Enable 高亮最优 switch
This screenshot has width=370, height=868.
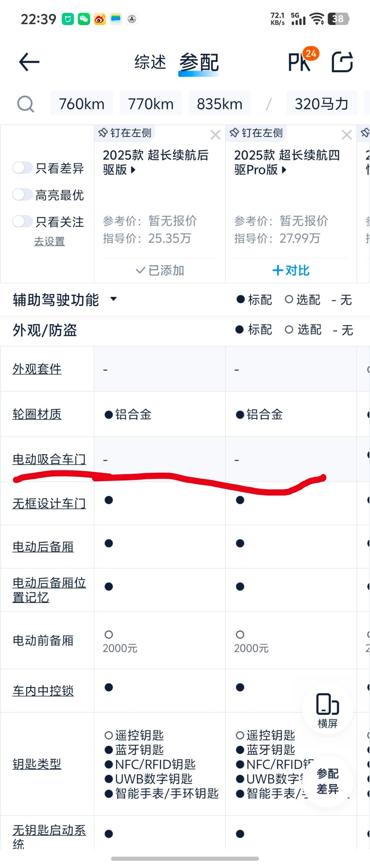(23, 195)
